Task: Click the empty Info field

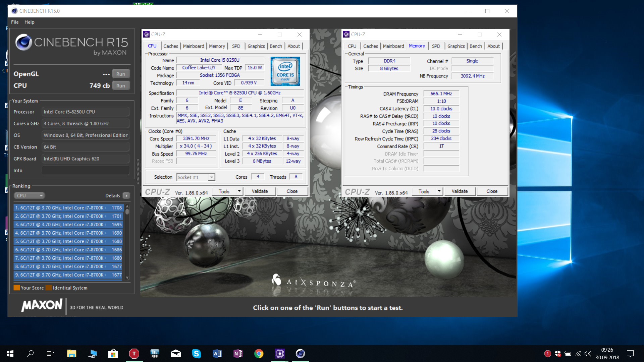Action: point(86,170)
